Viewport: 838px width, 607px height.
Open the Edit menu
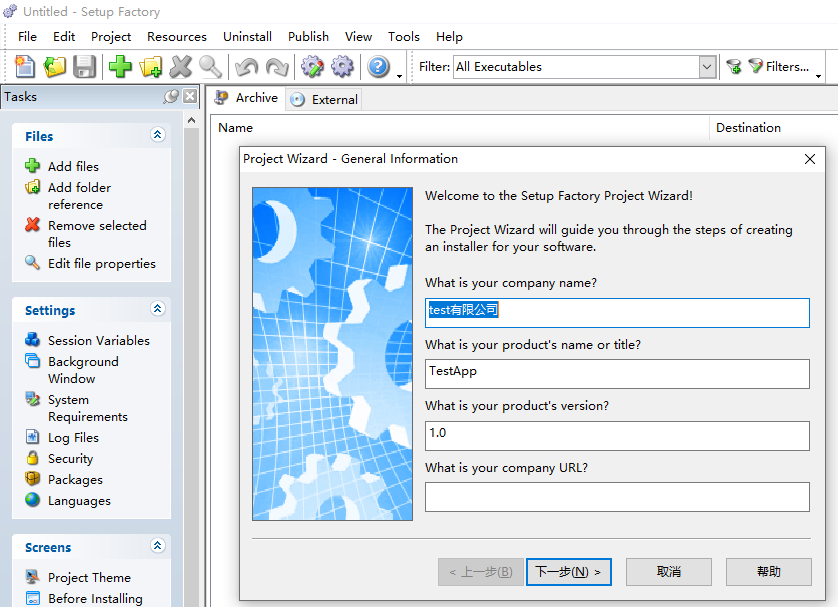click(x=64, y=37)
